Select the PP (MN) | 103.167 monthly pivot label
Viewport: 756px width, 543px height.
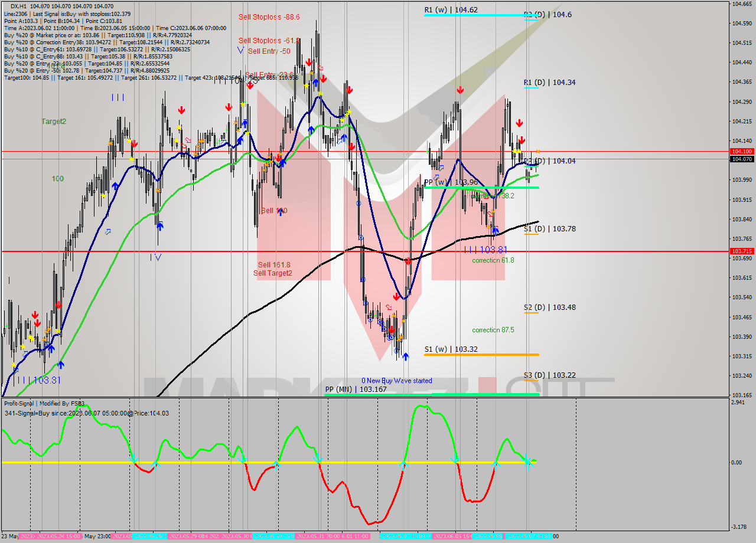(356, 390)
